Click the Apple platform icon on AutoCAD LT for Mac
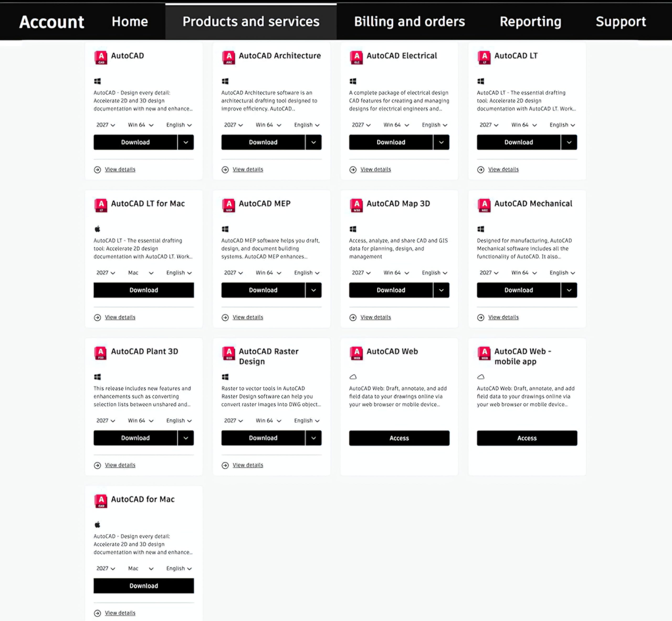Image resolution: width=672 pixels, height=621 pixels. click(x=97, y=229)
